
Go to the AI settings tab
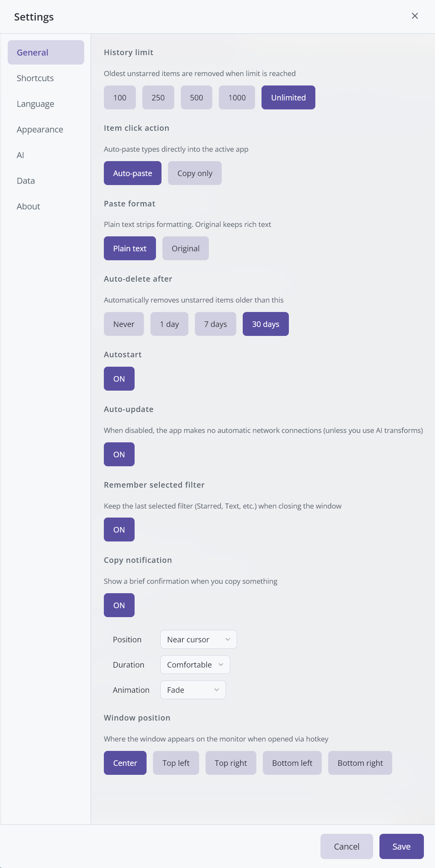click(21, 155)
